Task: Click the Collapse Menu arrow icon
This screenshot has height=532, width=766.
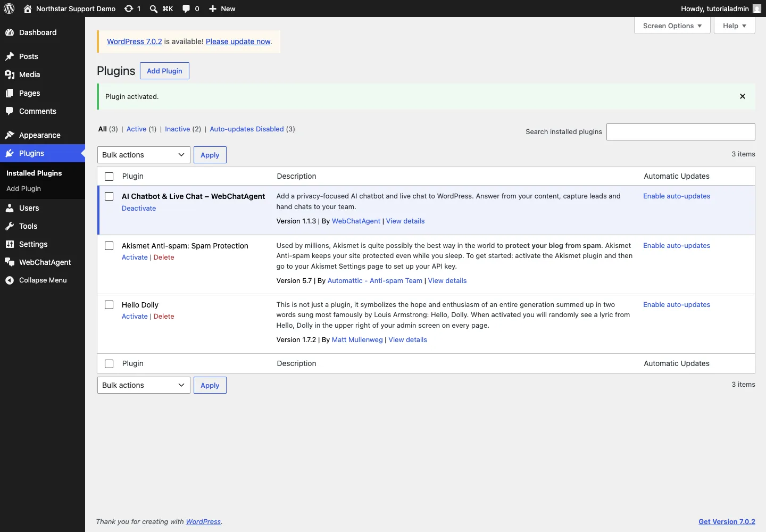Action: [10, 280]
